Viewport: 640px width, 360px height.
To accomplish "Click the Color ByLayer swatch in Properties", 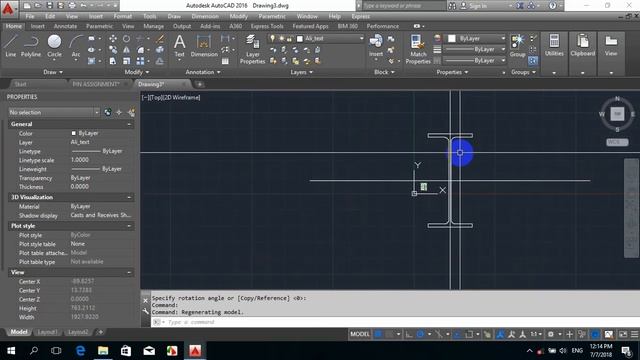I will pyautogui.click(x=73, y=133).
